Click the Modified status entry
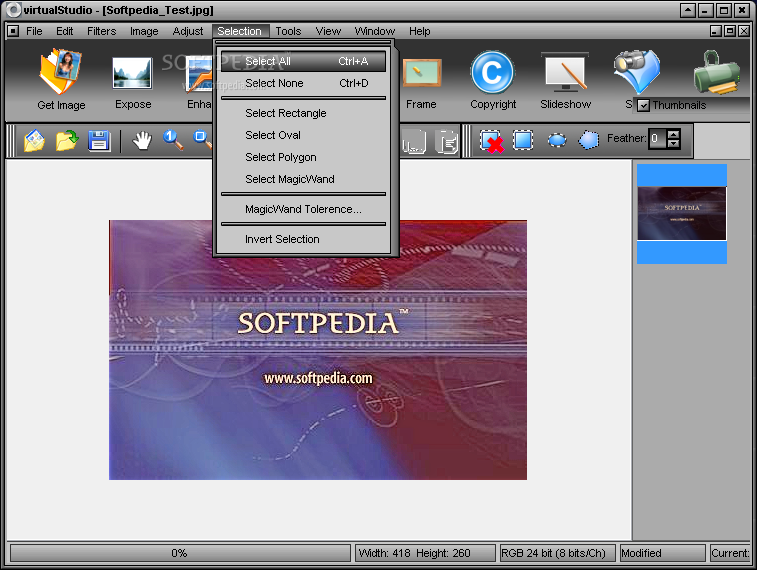The width and height of the screenshot is (757, 570). pyautogui.click(x=663, y=553)
